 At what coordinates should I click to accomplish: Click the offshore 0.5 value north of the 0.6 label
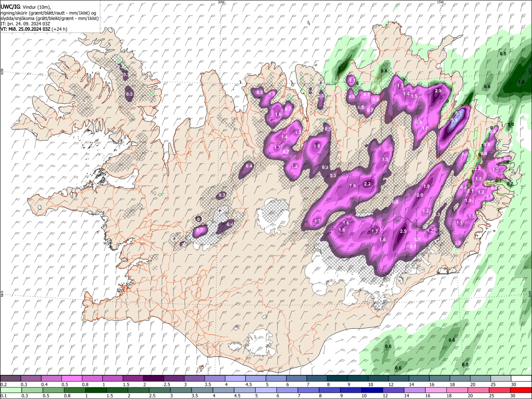503,54
